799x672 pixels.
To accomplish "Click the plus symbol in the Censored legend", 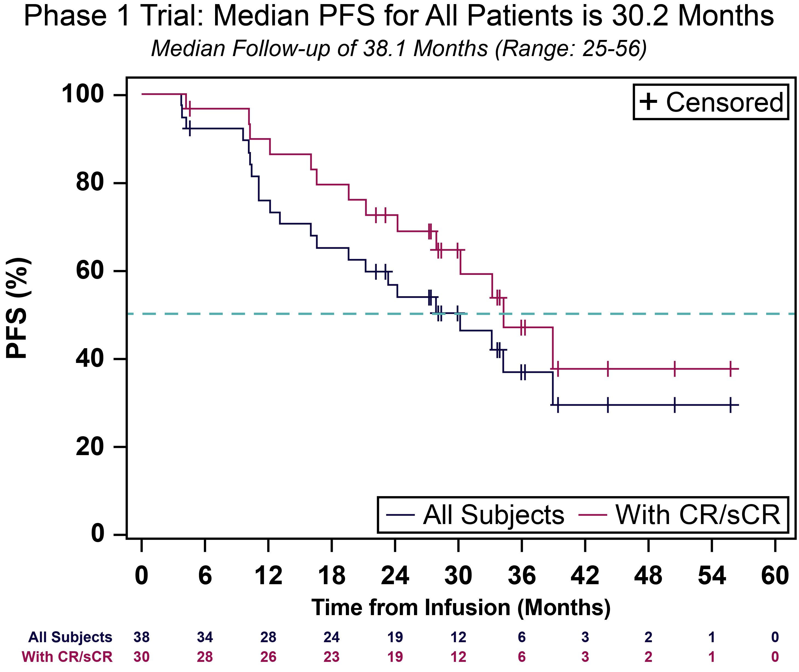I will click(x=648, y=102).
